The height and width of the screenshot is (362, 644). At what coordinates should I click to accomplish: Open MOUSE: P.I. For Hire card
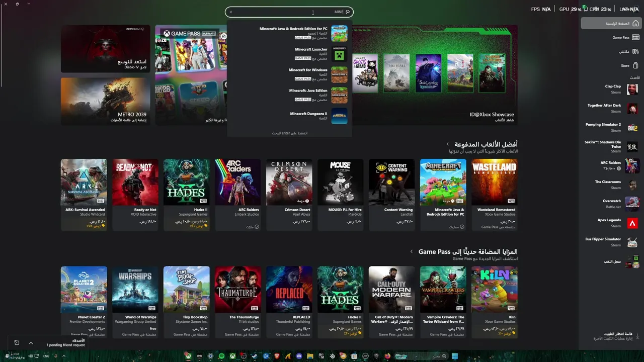coord(340,195)
